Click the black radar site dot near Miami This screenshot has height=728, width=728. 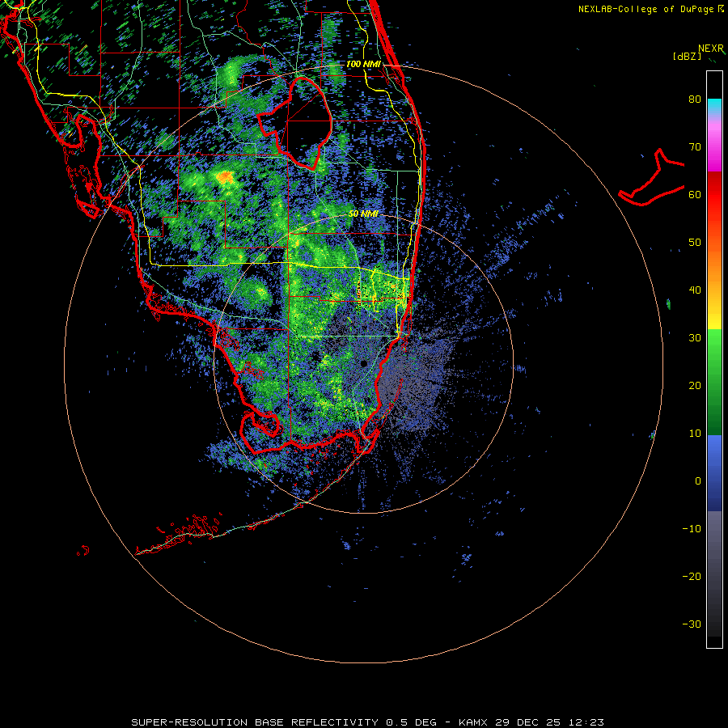pyautogui.click(x=363, y=363)
